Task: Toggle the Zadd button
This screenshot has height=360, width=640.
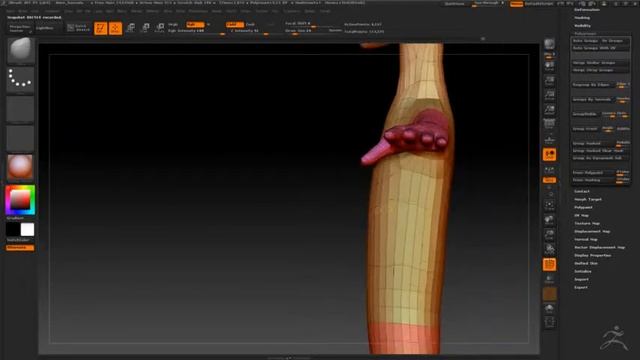Action: (235, 24)
